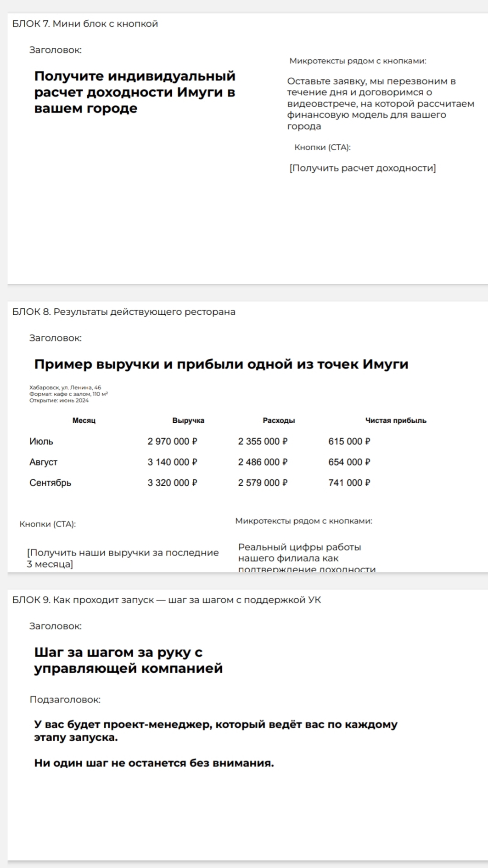Click the 'Реальный цифры работы нашего филиала' text
488x868 pixels.
click(x=307, y=558)
